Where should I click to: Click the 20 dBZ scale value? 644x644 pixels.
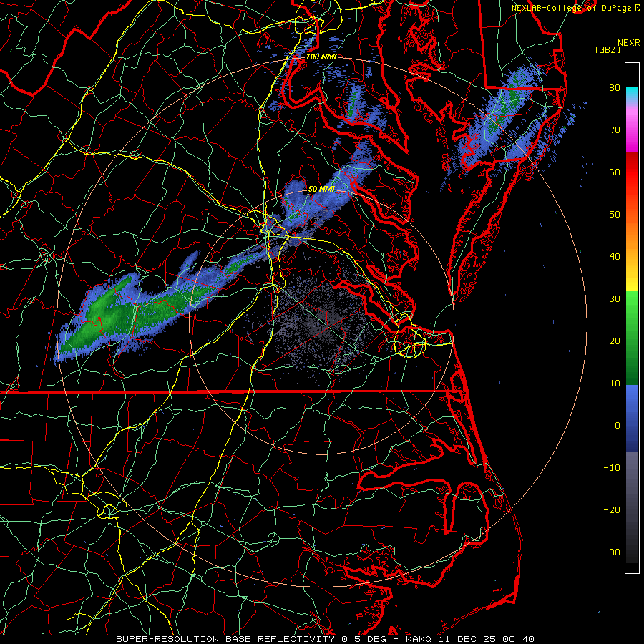pos(615,341)
